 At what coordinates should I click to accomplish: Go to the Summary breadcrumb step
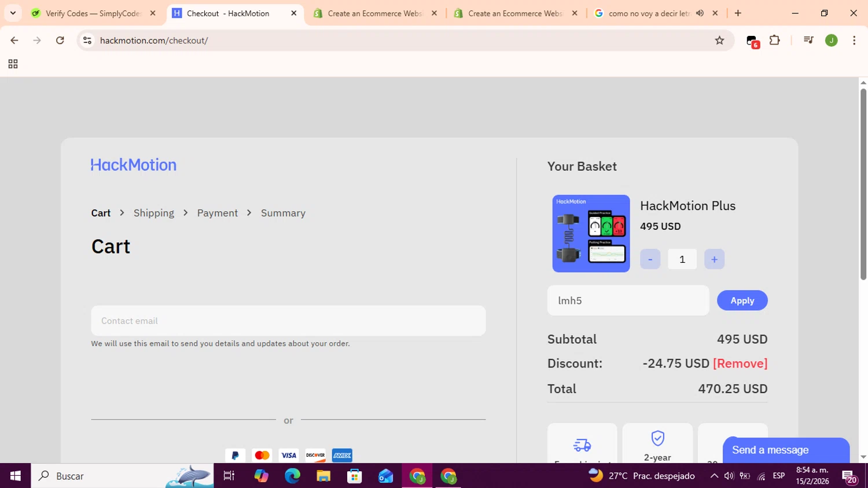pyautogui.click(x=283, y=213)
